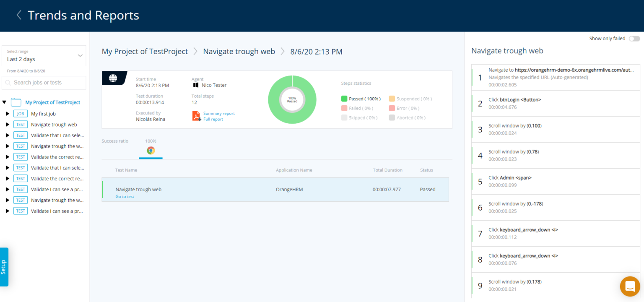This screenshot has height=302, width=644.
Task: Click the back arrow beside Trends and Reports
Action: coord(18,15)
